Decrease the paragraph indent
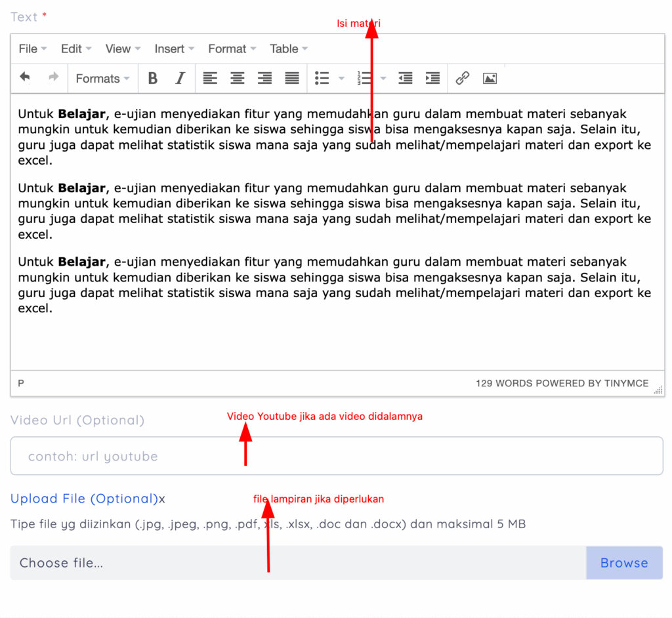672x618 pixels. point(406,79)
